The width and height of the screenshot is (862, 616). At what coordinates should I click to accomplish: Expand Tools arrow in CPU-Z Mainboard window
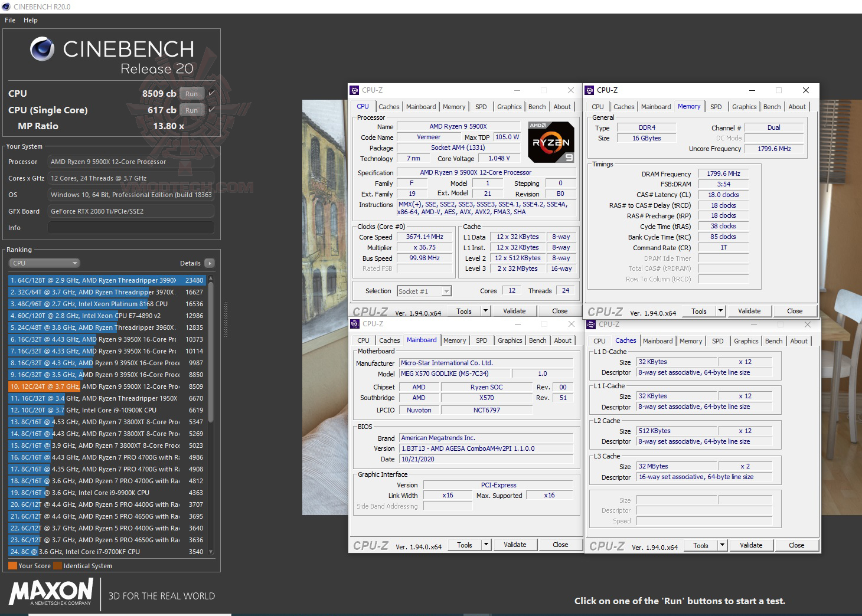[x=486, y=545]
